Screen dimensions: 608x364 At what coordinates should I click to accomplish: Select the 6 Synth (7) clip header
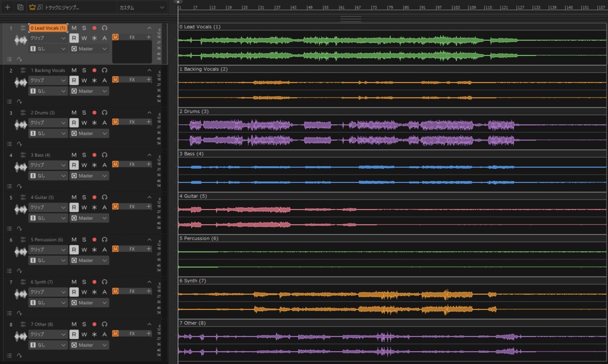click(x=392, y=280)
